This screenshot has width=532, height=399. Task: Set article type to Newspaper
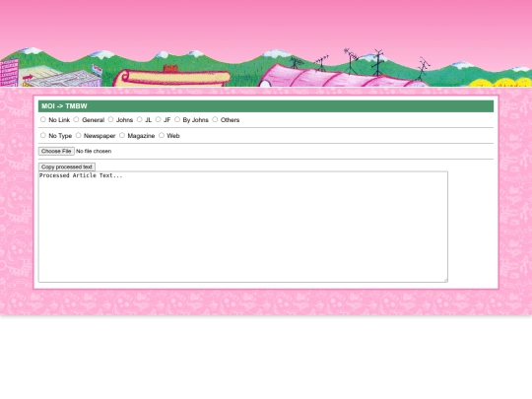tap(79, 135)
